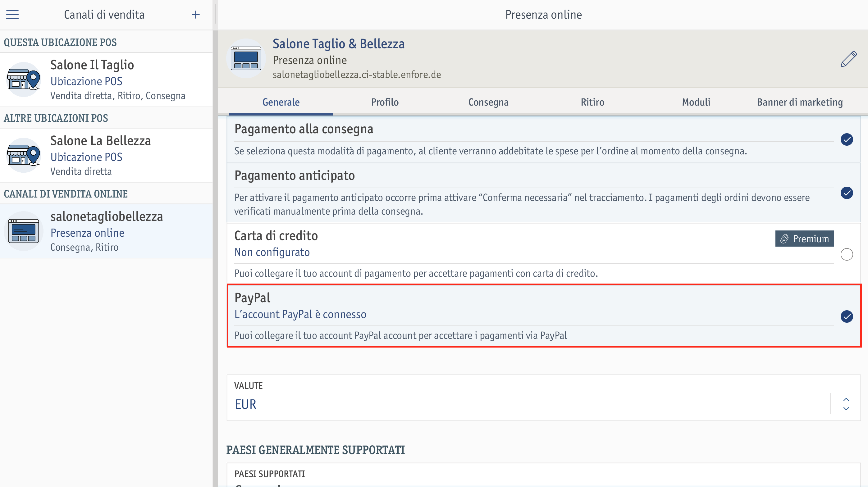Click the 'Pagamento anticipato' heading
Screen dimensions: 868x487
click(x=295, y=175)
